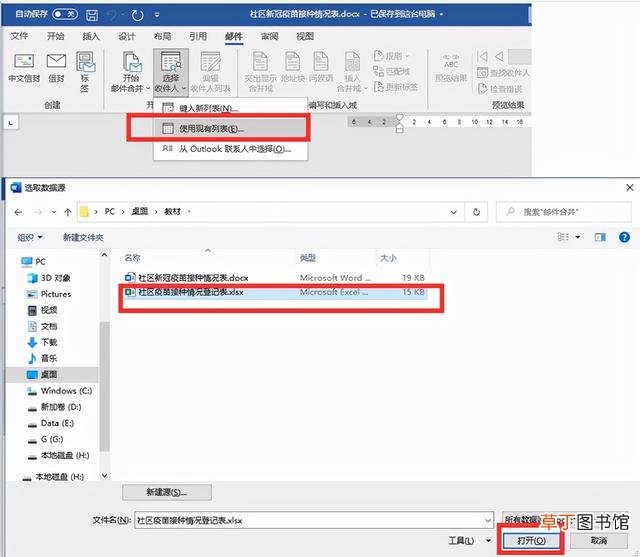Choose 键入新列表(N) menu item
Viewport: 640px width, 557px height.
click(x=230, y=108)
